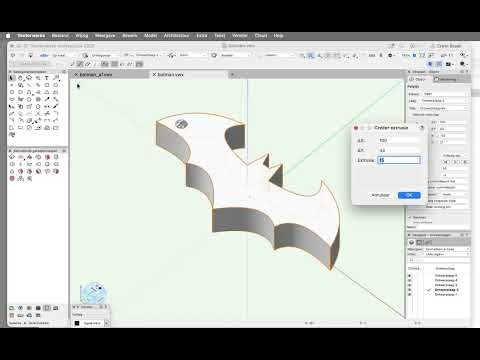Switch to Weergave tab in Info palette

pos(448,79)
